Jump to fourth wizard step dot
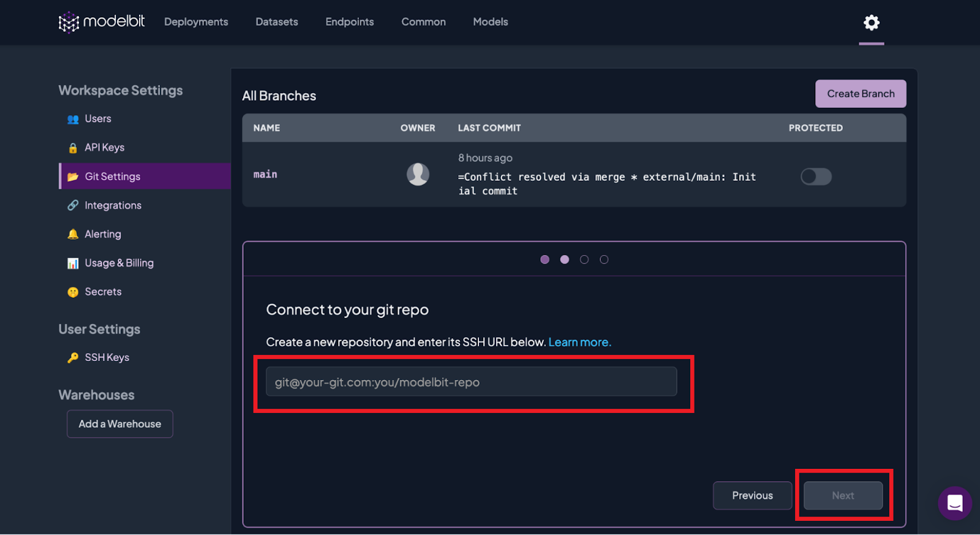The height and width of the screenshot is (535, 980). click(x=603, y=260)
